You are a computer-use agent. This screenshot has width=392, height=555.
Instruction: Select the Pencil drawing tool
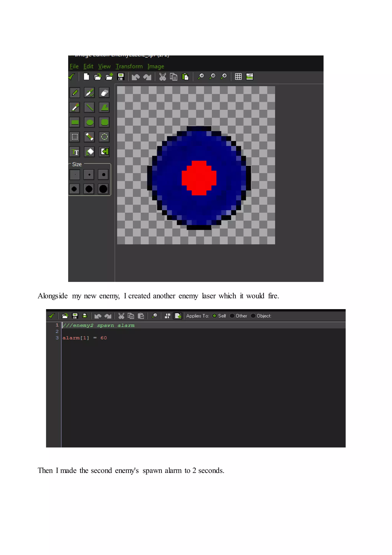75,93
